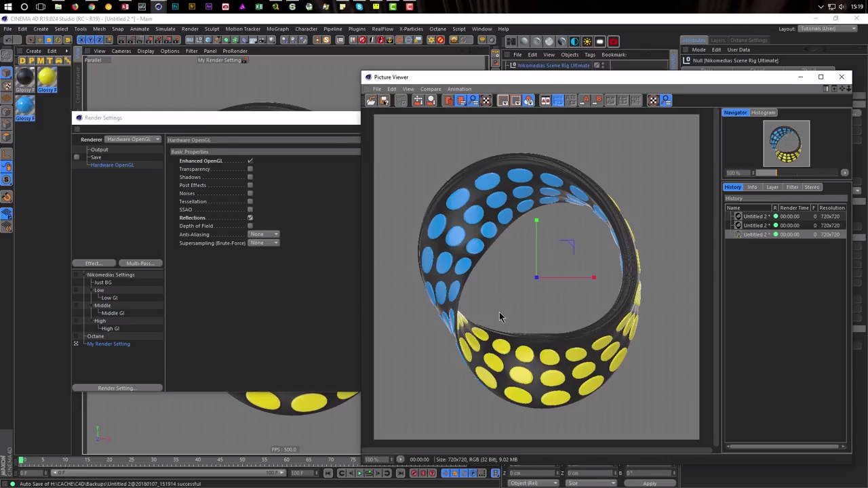Click the Navigator preview thumbnail
868x488 pixels.
[786, 143]
